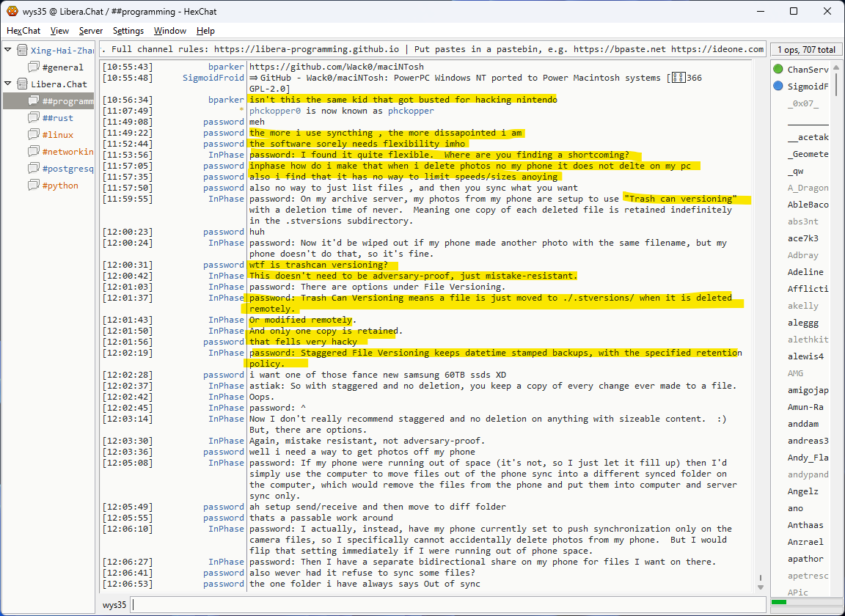The height and width of the screenshot is (616, 845).
Task: Click the green lag meter bar
Action: coord(779,603)
